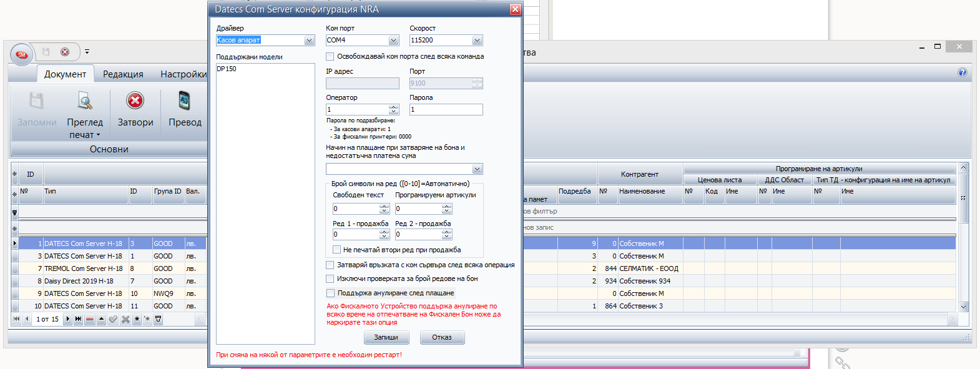Click the Подредба column header
Image resolution: width=980 pixels, height=369 pixels.
point(577,195)
